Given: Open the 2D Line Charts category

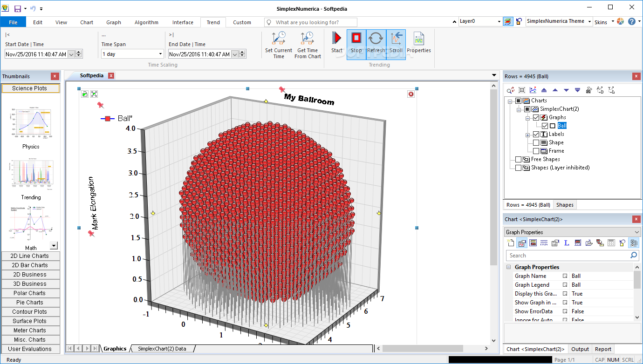Looking at the screenshot, I should 30,256.
